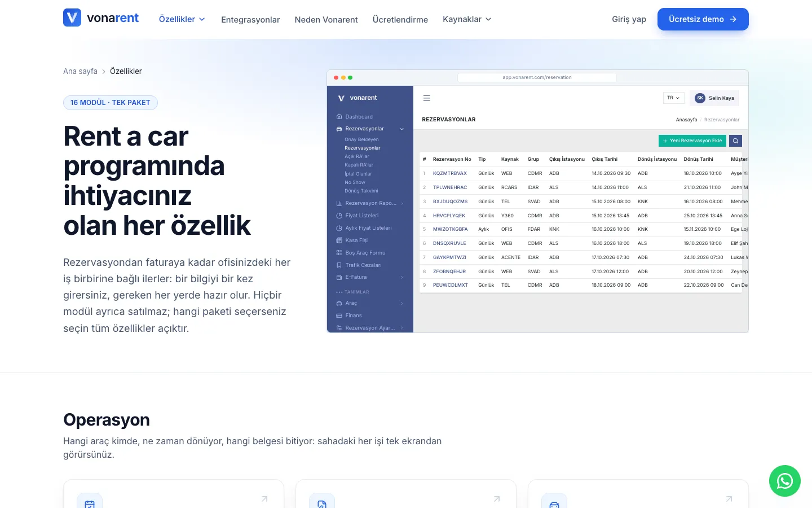Click the Ücretsiz demo button
Image resolution: width=812 pixels, height=508 pixels.
click(703, 19)
